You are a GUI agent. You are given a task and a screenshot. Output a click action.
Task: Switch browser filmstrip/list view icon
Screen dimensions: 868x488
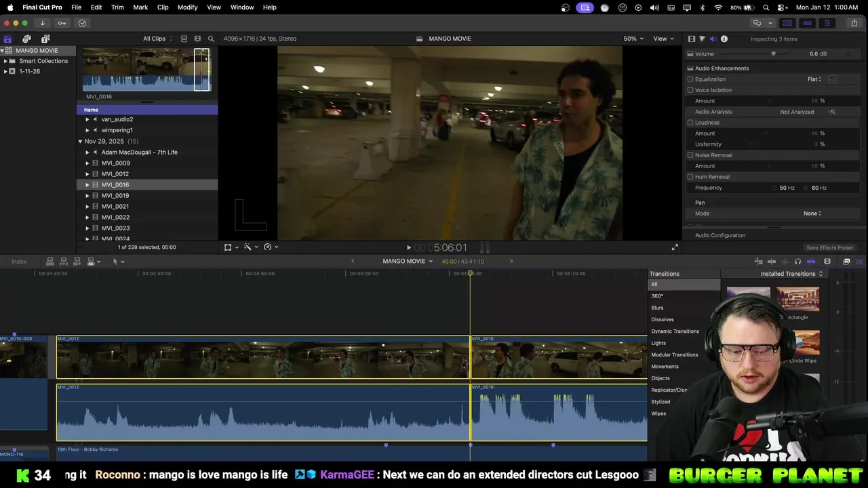coord(197,39)
